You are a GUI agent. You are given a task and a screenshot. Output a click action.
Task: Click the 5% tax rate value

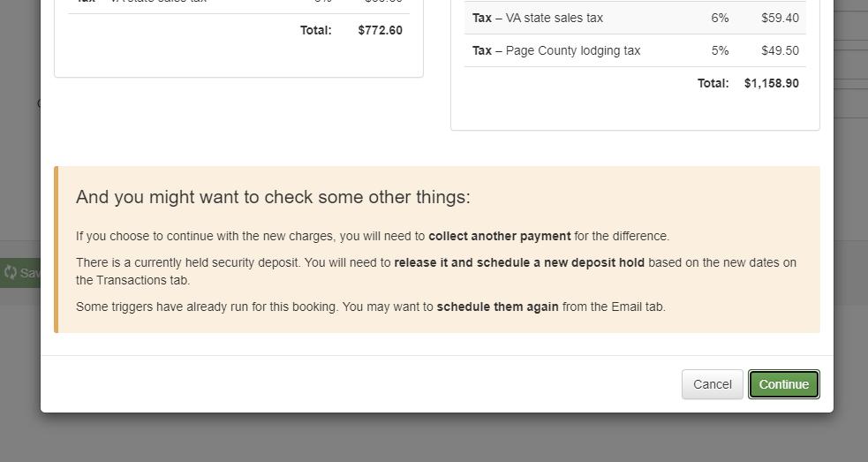pyautogui.click(x=720, y=50)
